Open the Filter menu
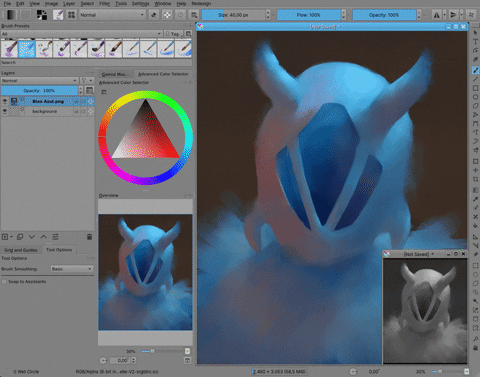The image size is (480, 377). click(104, 3)
